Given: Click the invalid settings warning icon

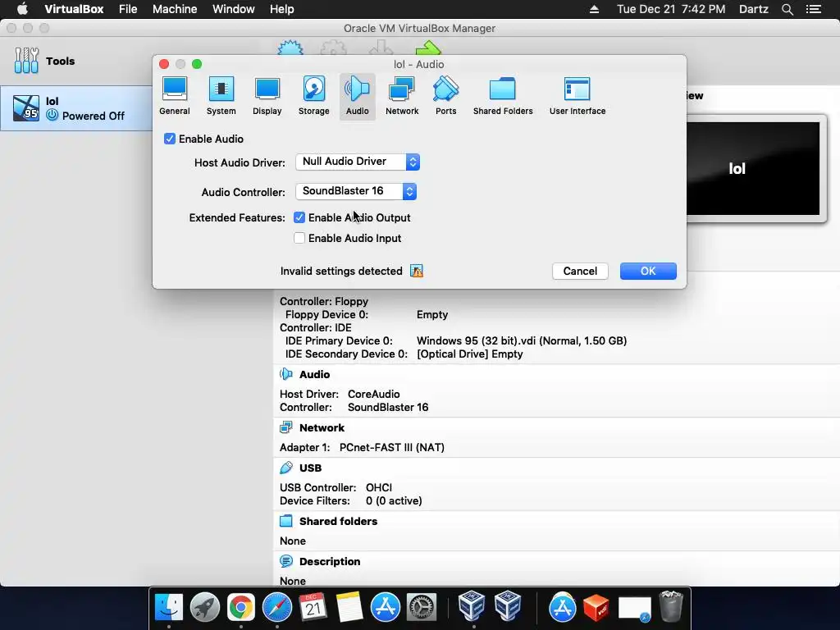Looking at the screenshot, I should (416, 271).
